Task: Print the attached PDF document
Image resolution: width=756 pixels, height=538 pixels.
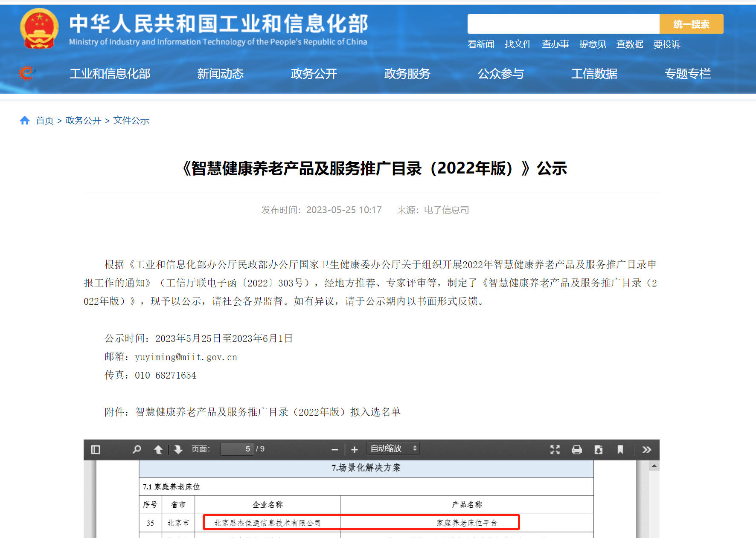Action: pos(577,449)
